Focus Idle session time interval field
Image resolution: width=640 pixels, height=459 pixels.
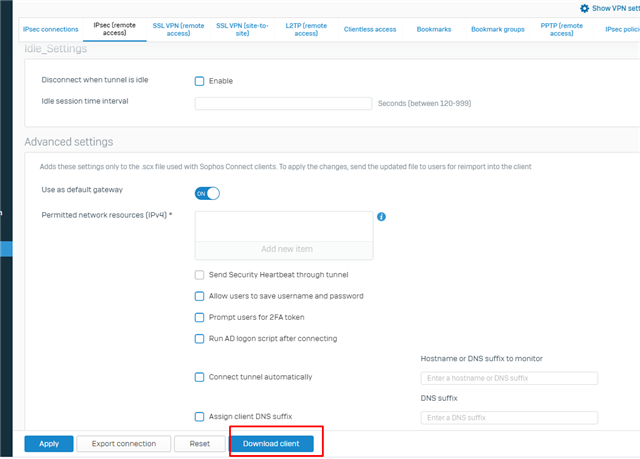[x=283, y=103]
